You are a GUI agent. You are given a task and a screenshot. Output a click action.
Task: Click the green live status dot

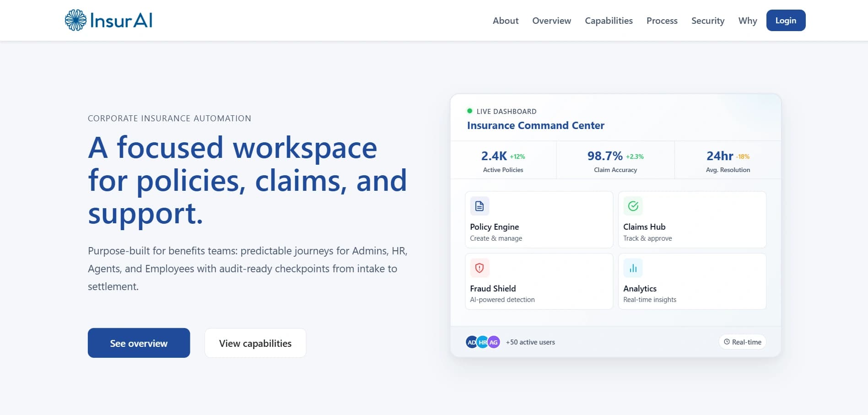(469, 111)
